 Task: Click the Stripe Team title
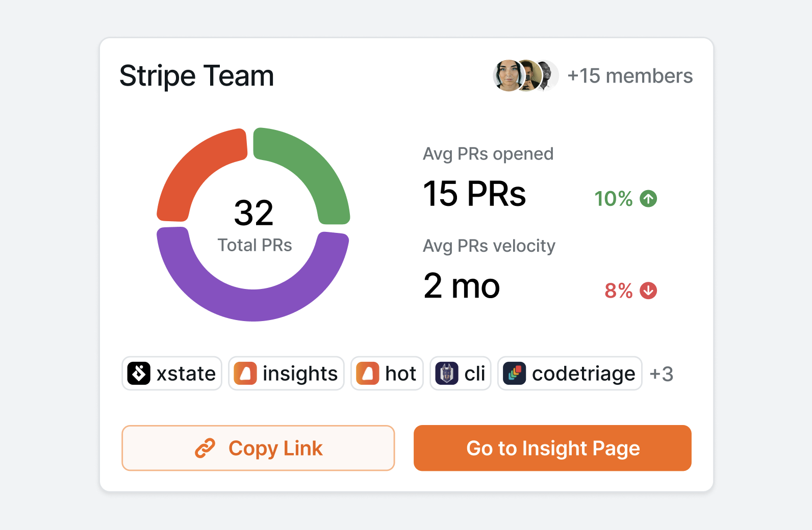[197, 75]
